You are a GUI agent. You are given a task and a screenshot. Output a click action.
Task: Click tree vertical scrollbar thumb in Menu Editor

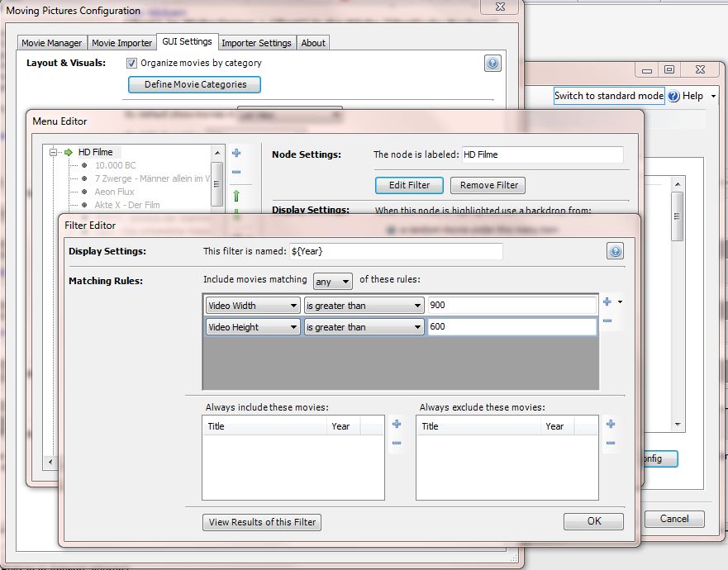click(216, 184)
